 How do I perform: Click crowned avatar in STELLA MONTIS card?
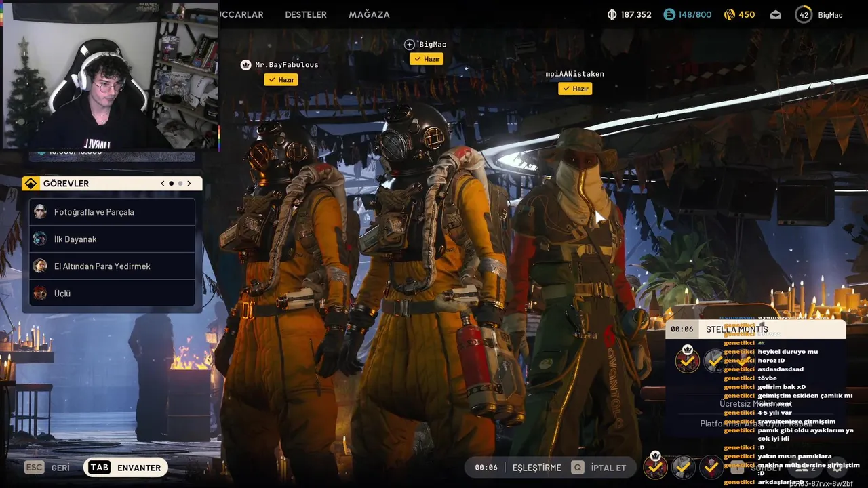(688, 360)
